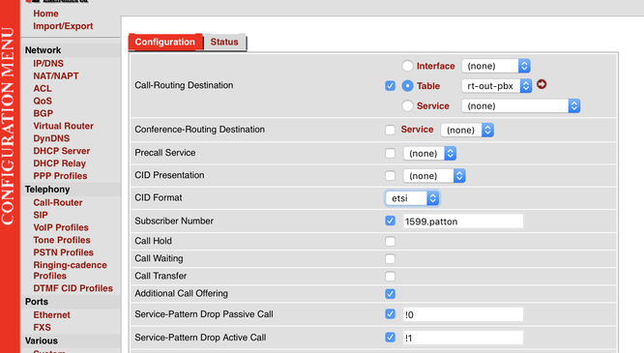The height and width of the screenshot is (353, 644).
Task: Click the red arrow icon beside rt-out-pbx
Action: 542,84
